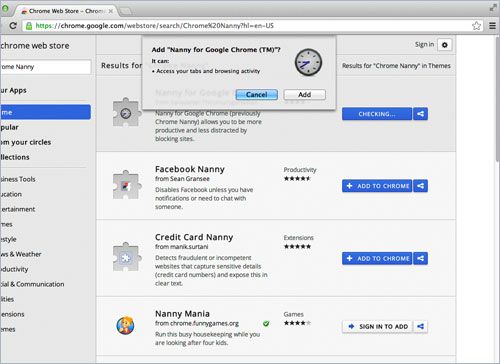Enter full screen with the corner arrows

(493, 8)
